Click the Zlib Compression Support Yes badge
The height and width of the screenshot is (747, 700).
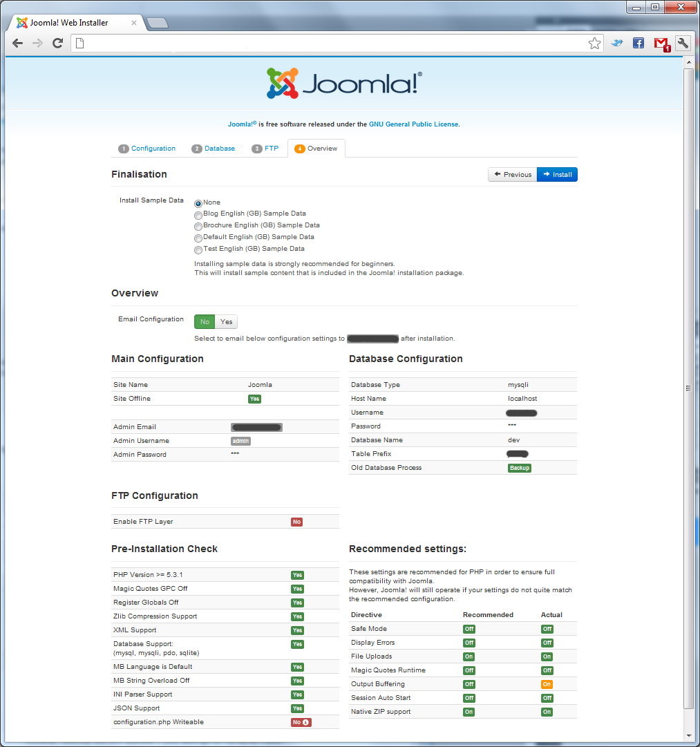tap(297, 616)
